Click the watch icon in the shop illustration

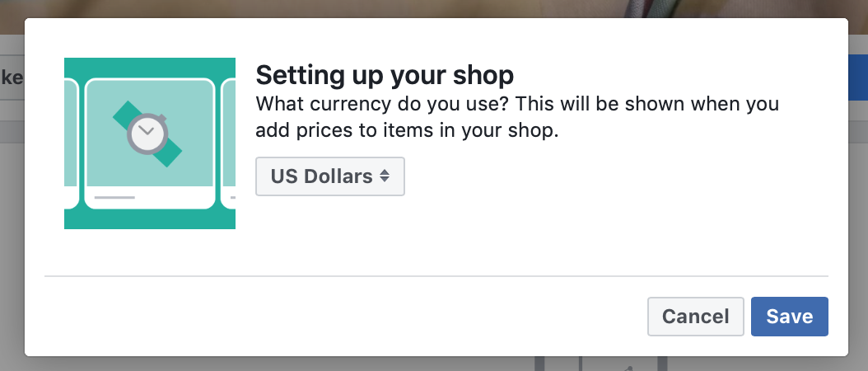tap(147, 134)
